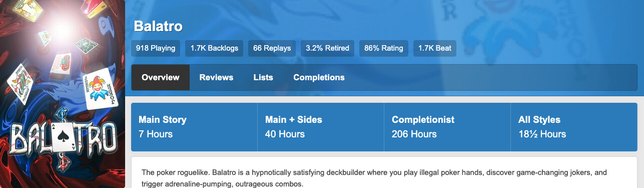
Task: Switch to the Lists tab
Action: point(263,77)
